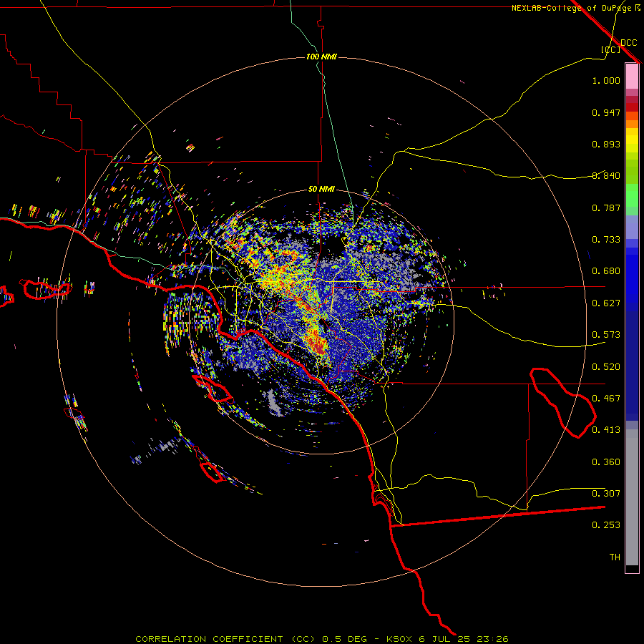644x644 pixels.
Task: Click the [CC] product label
Action: click(x=610, y=49)
